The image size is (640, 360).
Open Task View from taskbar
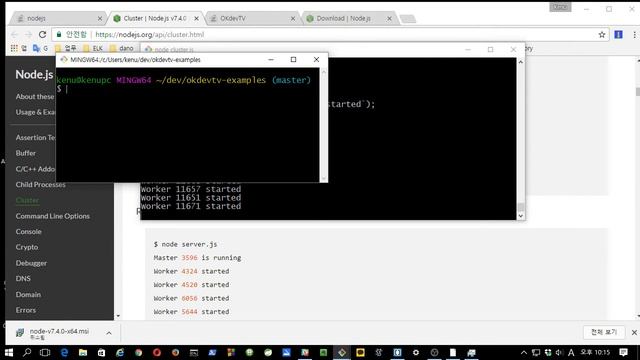pyautogui.click(x=45, y=352)
